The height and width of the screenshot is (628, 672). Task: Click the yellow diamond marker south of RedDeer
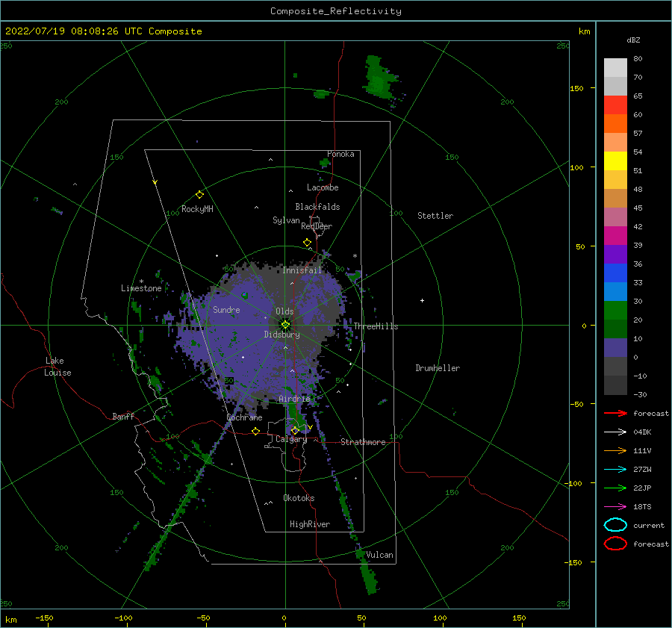click(x=307, y=242)
